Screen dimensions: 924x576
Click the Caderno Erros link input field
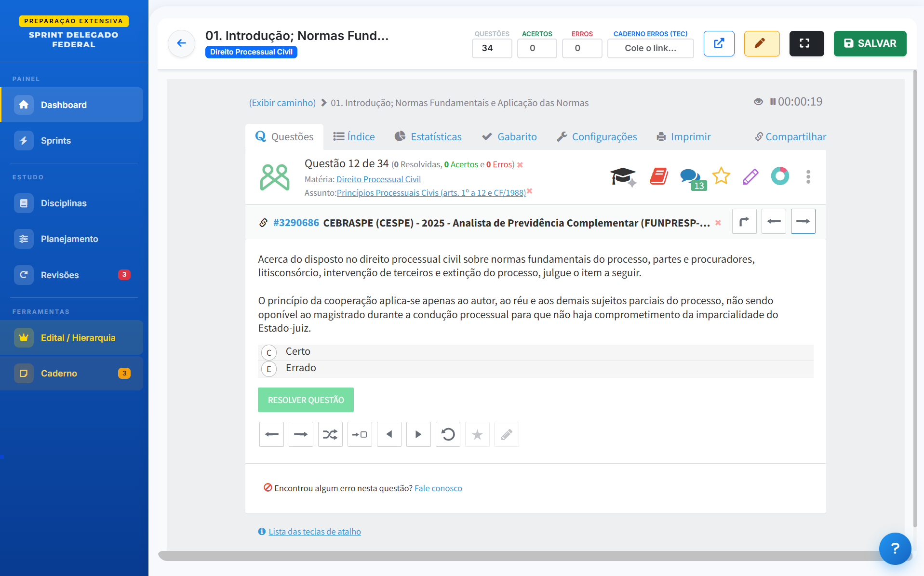click(650, 48)
